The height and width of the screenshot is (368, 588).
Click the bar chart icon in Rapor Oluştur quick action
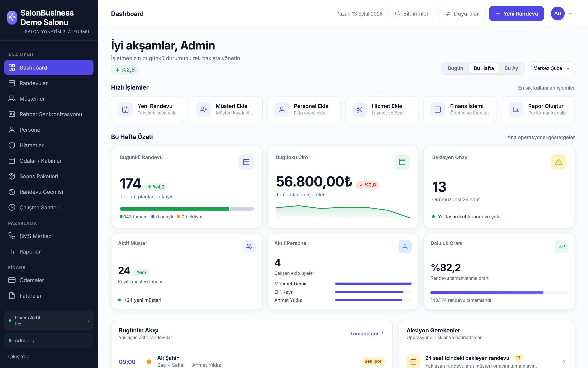coord(516,110)
